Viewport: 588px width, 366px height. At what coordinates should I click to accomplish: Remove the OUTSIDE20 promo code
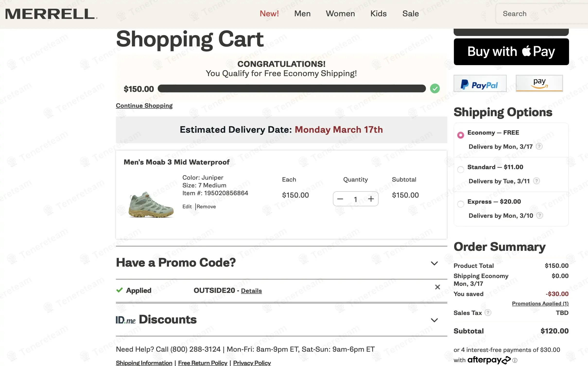click(x=437, y=287)
